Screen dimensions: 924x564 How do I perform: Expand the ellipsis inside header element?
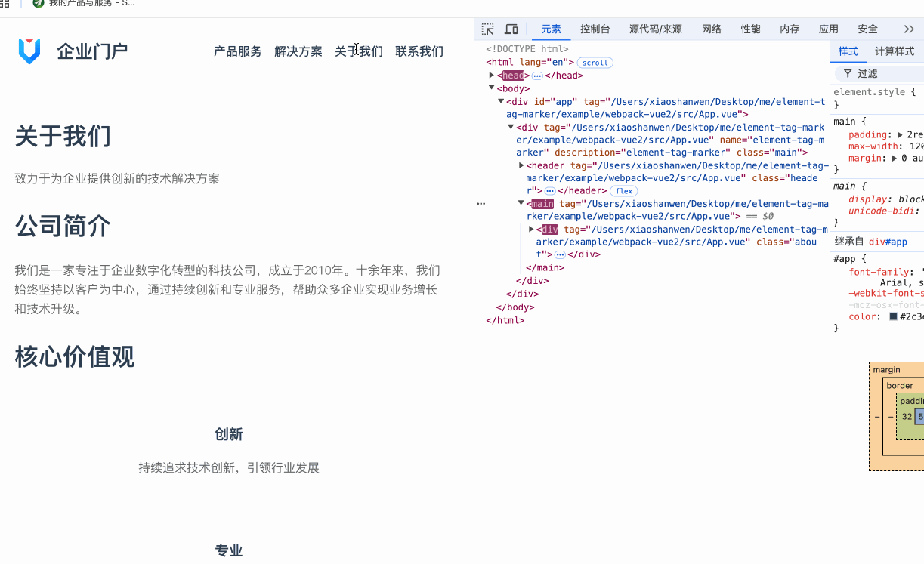pyautogui.click(x=550, y=191)
